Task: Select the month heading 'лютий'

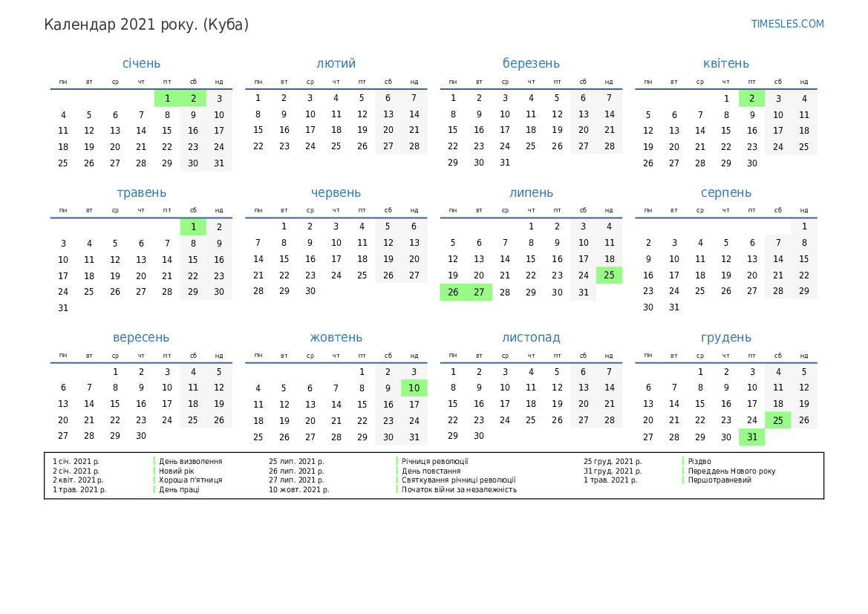Action: pos(336,63)
